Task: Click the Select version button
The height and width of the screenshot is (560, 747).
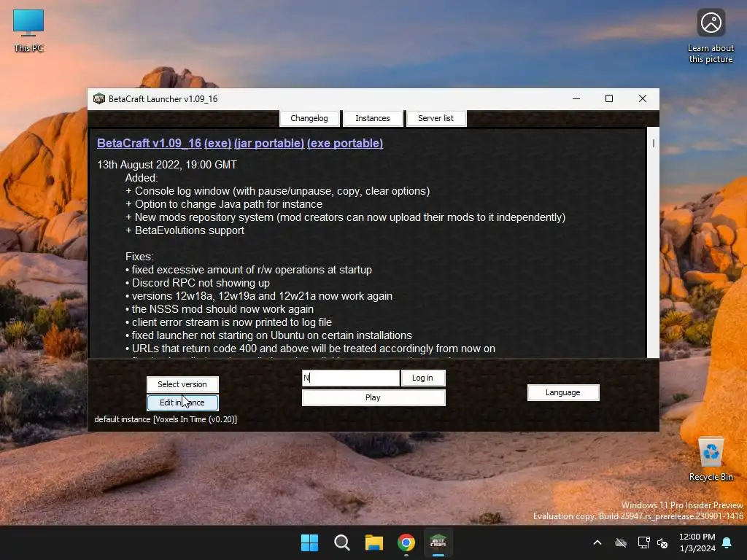Action: click(182, 384)
